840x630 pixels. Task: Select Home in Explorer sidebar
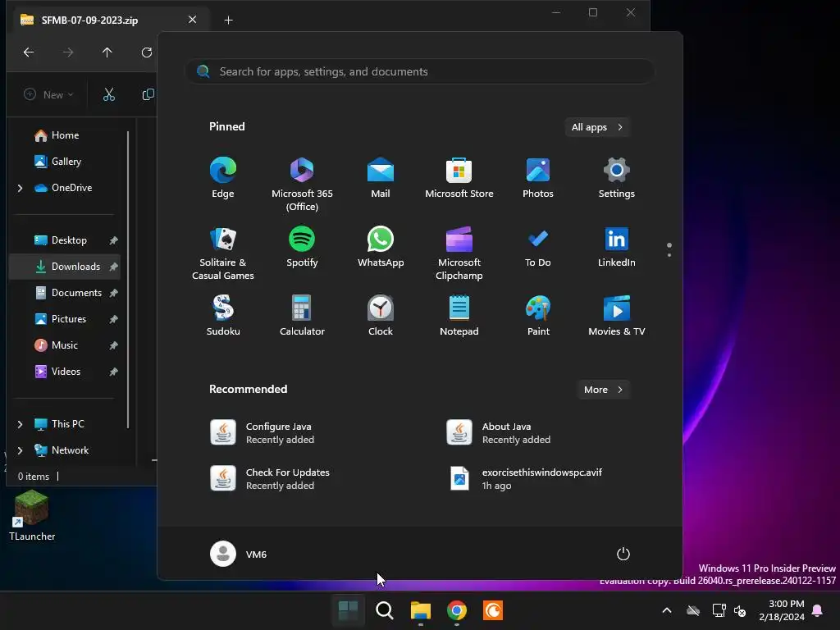tap(66, 135)
